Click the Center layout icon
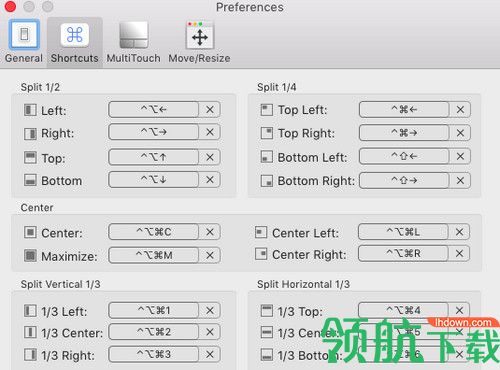500x370 pixels. pos(30,232)
